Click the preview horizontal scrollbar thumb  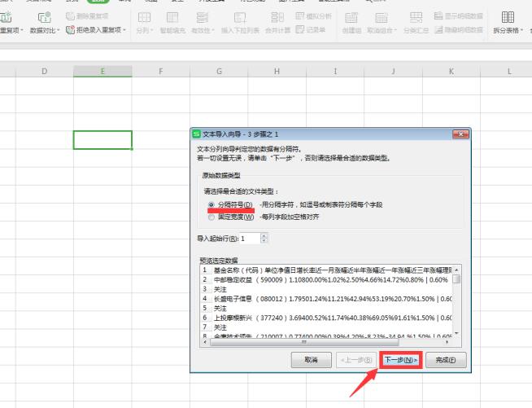tap(304, 342)
